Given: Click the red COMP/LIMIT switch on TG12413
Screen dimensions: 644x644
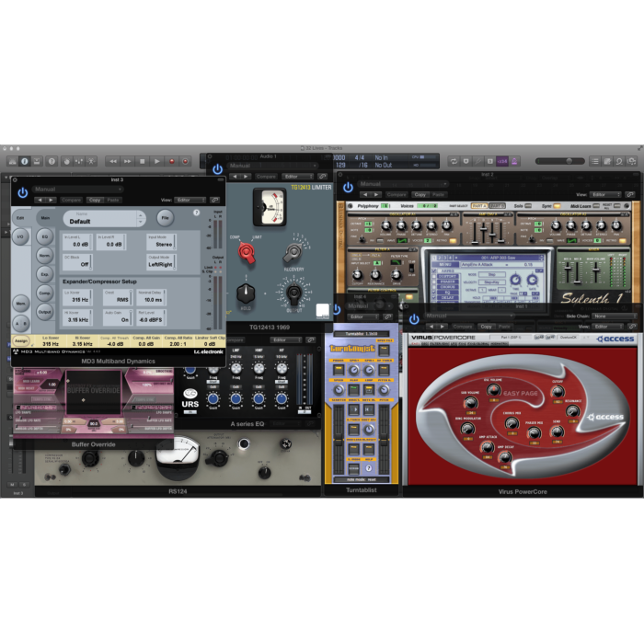Looking at the screenshot, I should point(247,253).
